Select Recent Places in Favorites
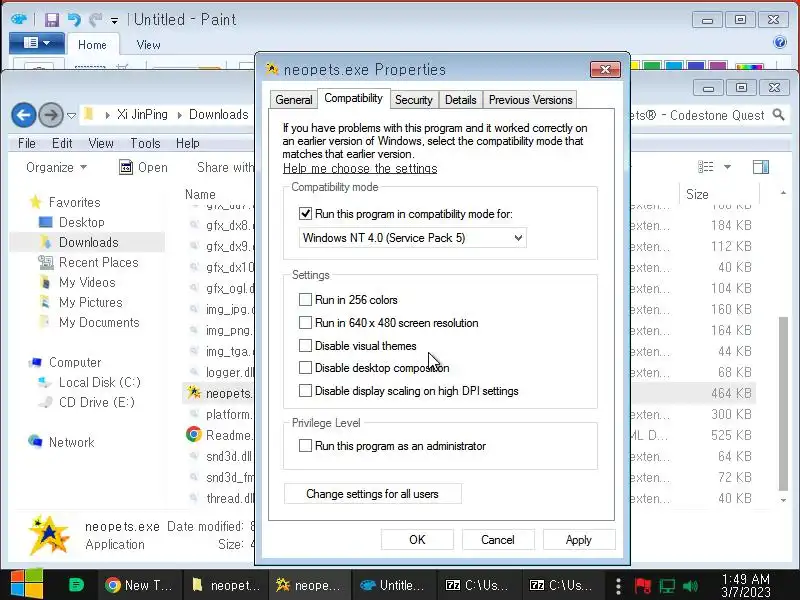 98,262
